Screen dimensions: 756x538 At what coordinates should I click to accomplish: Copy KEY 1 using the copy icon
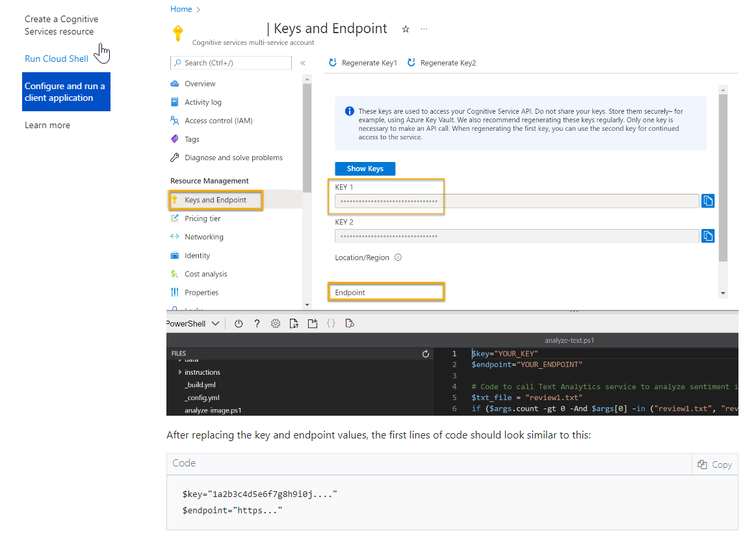coord(708,200)
